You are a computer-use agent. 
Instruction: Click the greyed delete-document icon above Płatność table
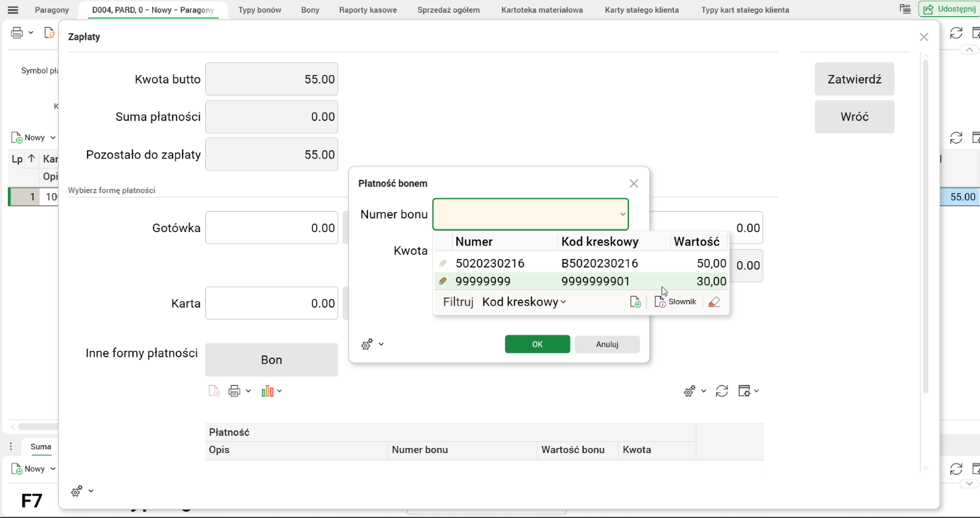pos(214,391)
